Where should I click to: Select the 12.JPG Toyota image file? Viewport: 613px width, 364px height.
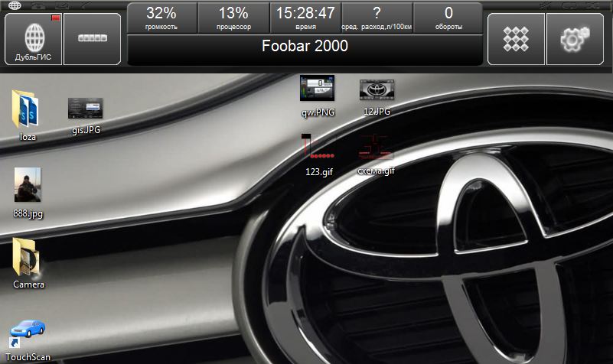click(377, 98)
